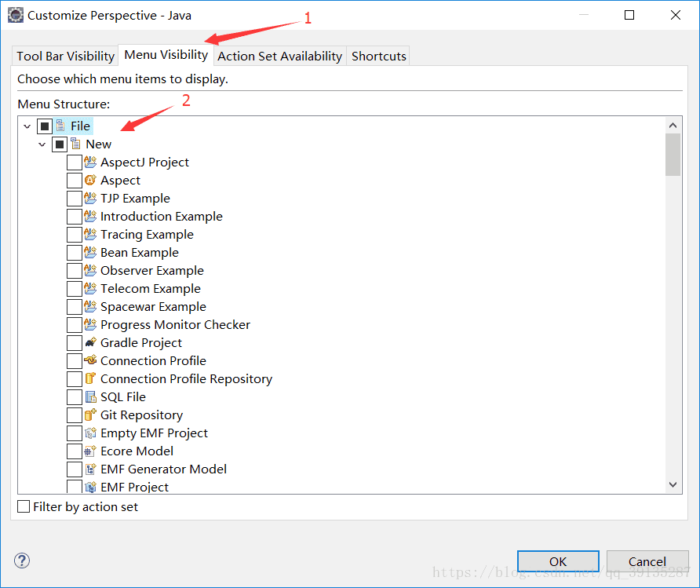
Task: Toggle the File menu checkbox
Action: (45, 126)
